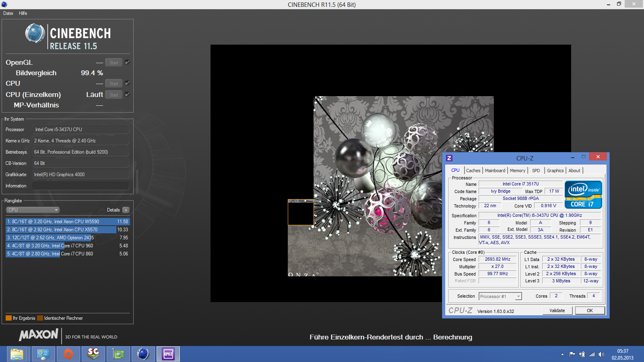
Task: Switch to the Caches tab
Action: (473, 171)
